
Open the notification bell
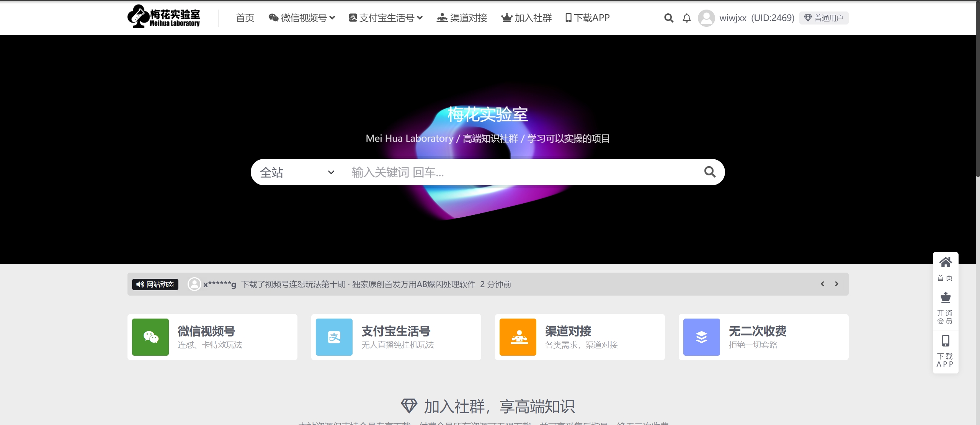687,18
